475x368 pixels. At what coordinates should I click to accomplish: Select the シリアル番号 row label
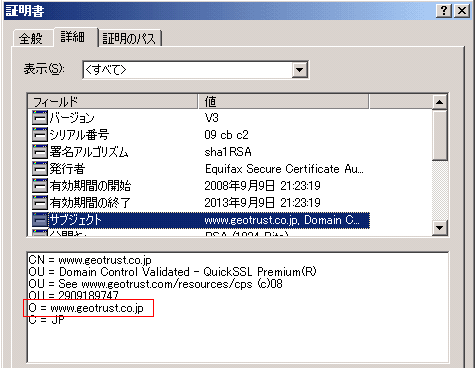(x=79, y=135)
